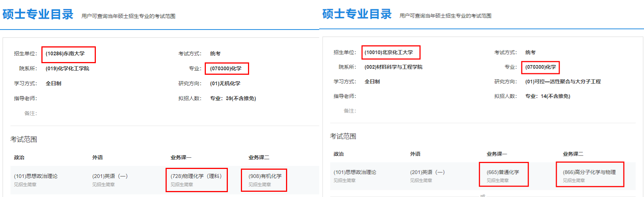Click (201)英语（一） in the 东南大学 table
This screenshot has width=644, height=197.
(x=110, y=176)
